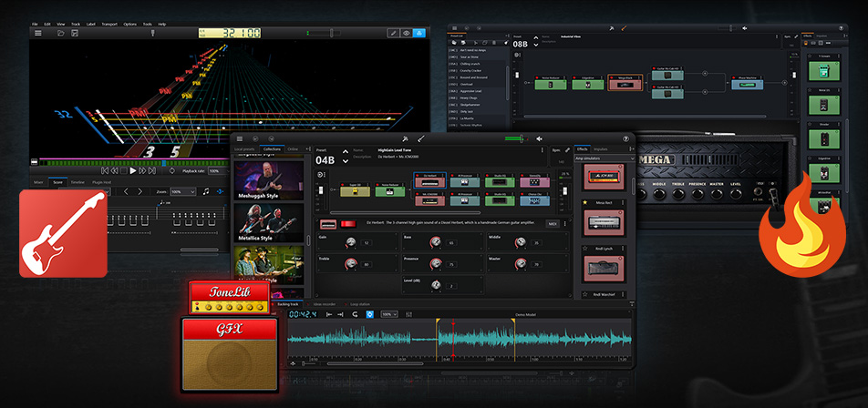This screenshot has height=408, width=868.
Task: Skip to start in tab player transport
Action: click(x=105, y=171)
